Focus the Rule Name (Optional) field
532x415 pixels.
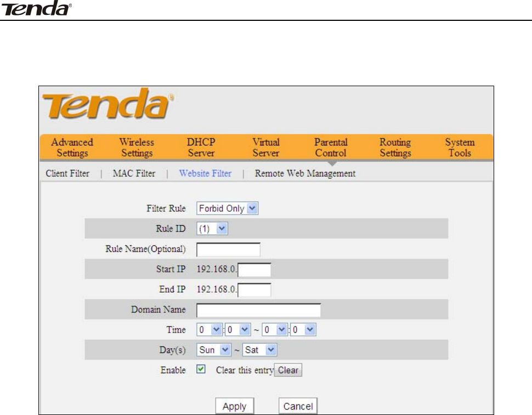[228, 250]
